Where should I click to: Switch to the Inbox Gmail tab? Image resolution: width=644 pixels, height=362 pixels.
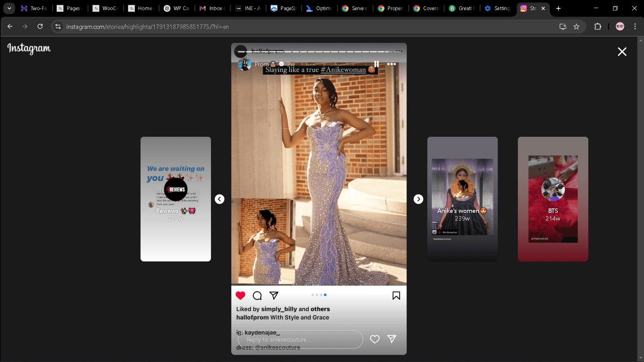(213, 8)
